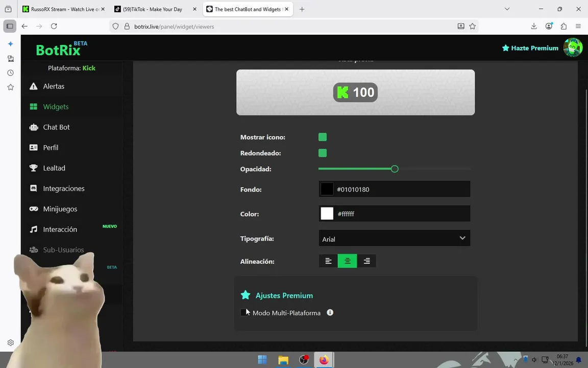Click the address bar URL
Screen dimensions: 588x368
pyautogui.click(x=174, y=27)
